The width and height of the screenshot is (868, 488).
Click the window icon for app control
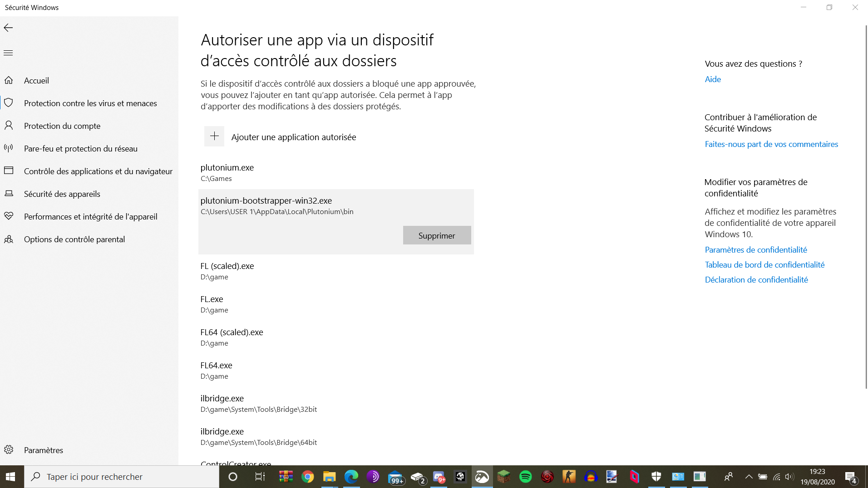[9, 171]
